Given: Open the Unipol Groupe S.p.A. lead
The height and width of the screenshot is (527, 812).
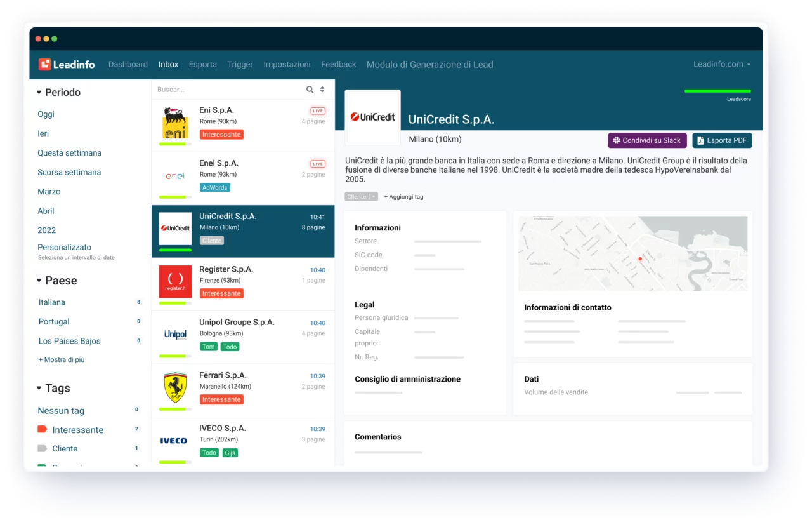Looking at the screenshot, I should pos(243,337).
